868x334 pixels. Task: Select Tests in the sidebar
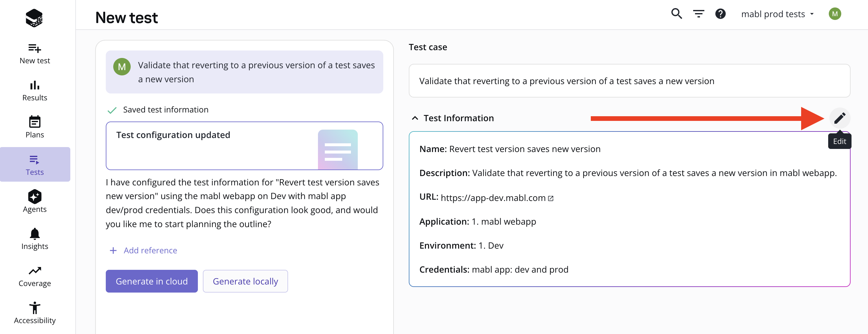click(x=35, y=165)
